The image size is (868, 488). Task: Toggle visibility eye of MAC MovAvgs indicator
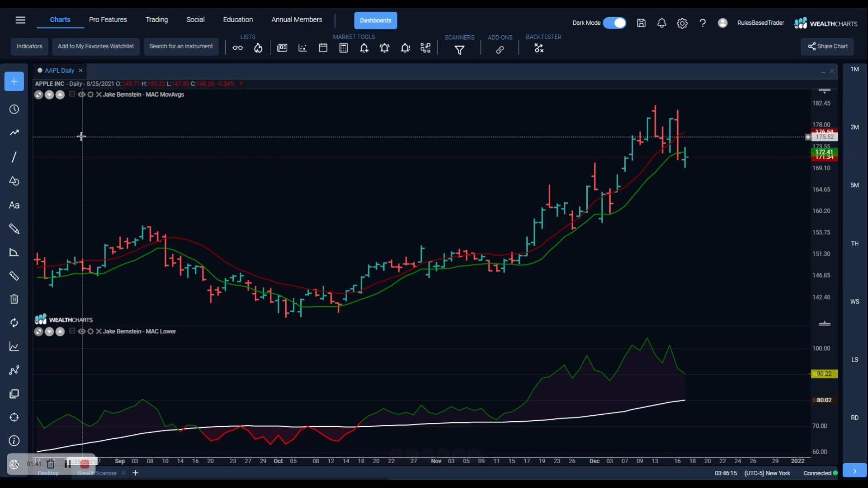tap(81, 94)
